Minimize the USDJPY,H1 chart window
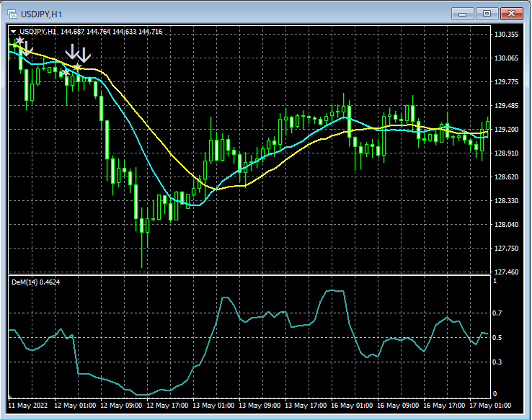 [x=463, y=14]
